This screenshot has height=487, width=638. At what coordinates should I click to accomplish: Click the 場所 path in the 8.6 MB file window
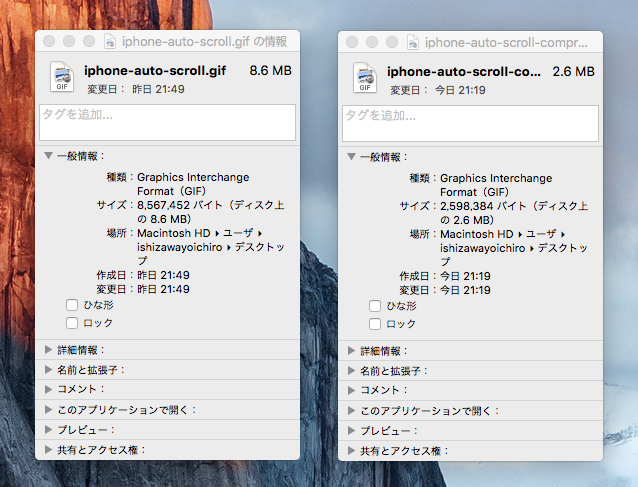point(211,246)
